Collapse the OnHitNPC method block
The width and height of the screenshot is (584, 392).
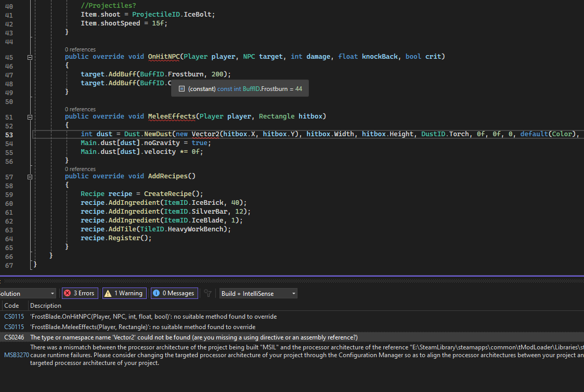point(30,57)
